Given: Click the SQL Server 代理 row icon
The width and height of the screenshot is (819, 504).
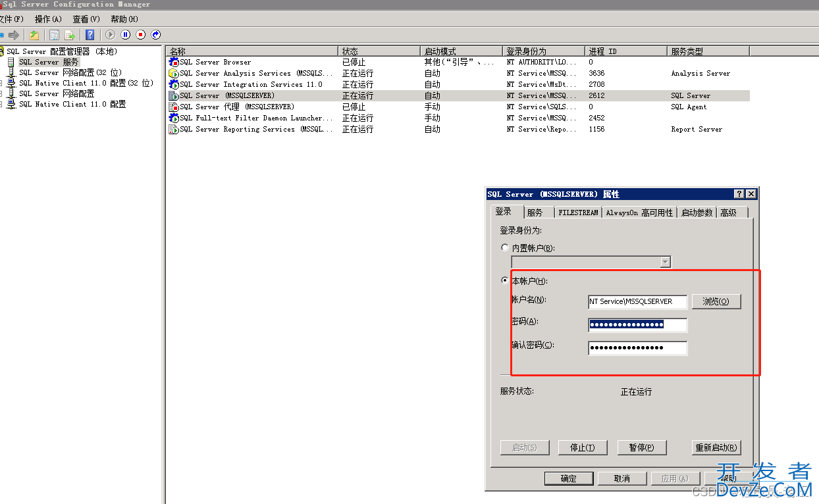Looking at the screenshot, I should pyautogui.click(x=174, y=107).
